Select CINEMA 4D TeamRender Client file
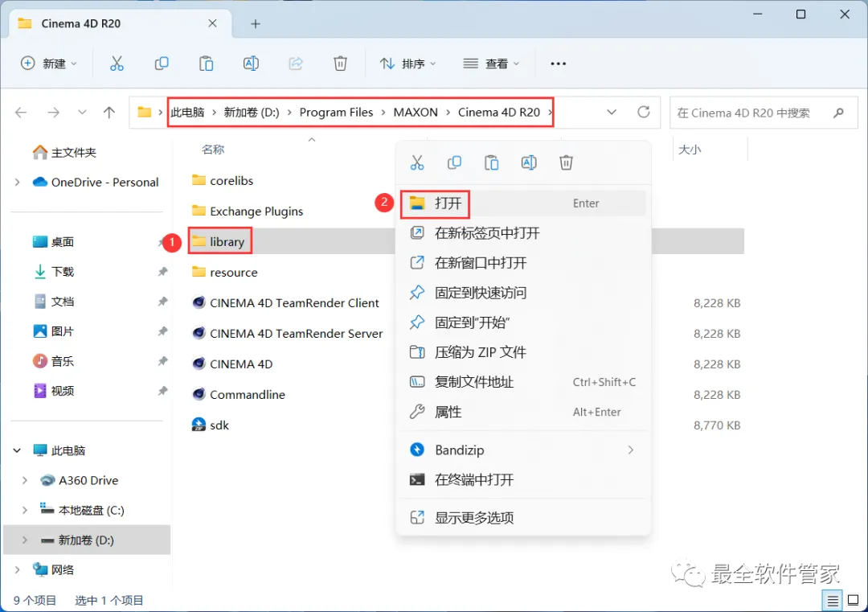868x612 pixels. point(294,303)
